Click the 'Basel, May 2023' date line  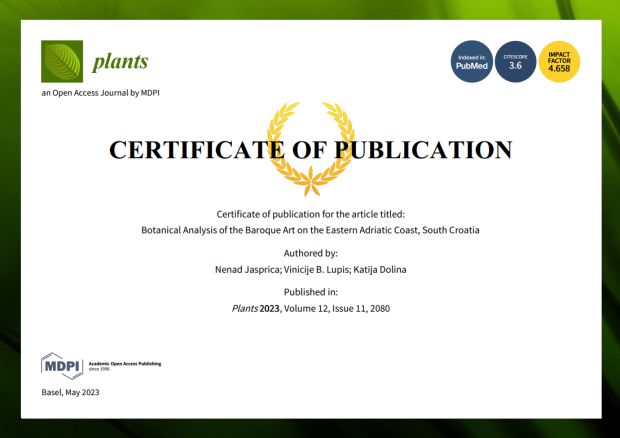click(71, 392)
